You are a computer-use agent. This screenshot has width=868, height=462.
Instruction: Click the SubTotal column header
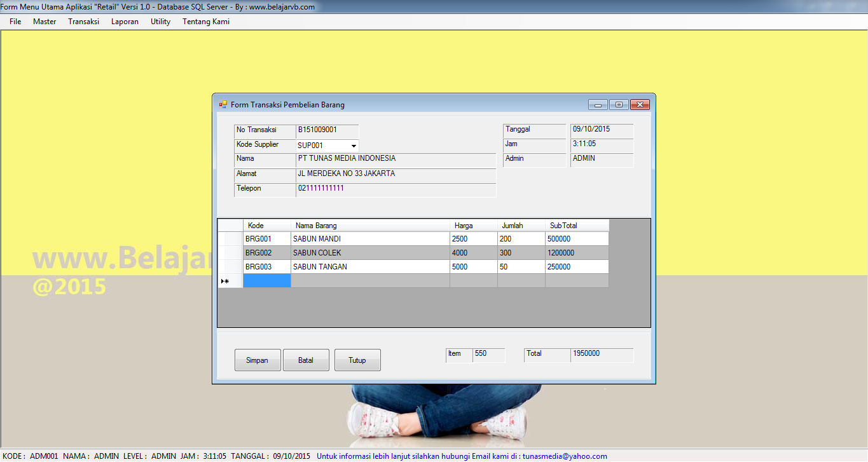coord(577,226)
